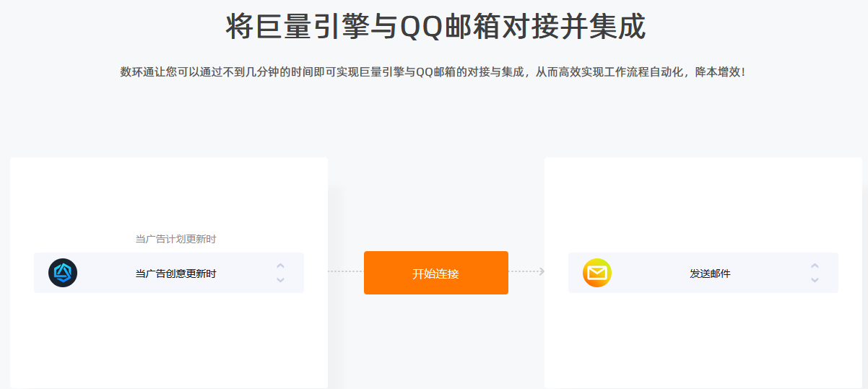Click the 巨量引擎 hexagon logo icon

[x=63, y=273]
